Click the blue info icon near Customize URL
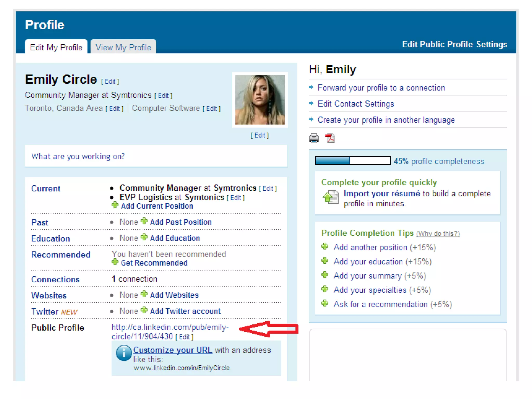Screen dimensions: 532x399 point(124,353)
